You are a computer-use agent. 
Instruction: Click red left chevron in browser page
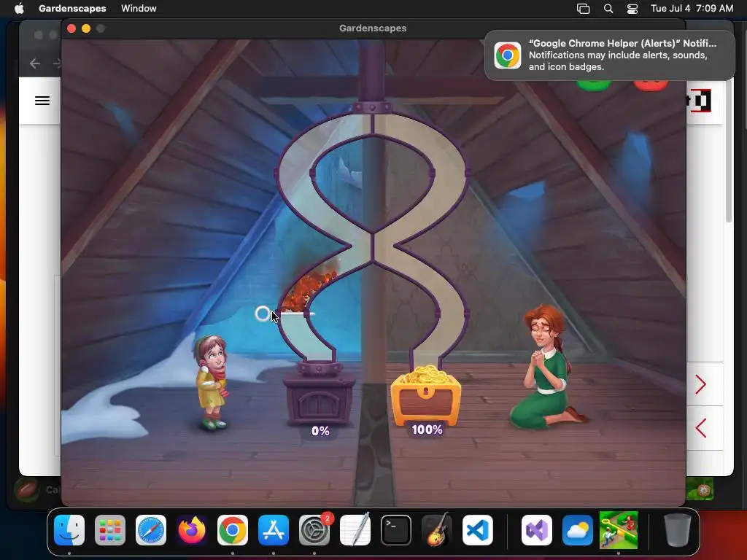[700, 428]
